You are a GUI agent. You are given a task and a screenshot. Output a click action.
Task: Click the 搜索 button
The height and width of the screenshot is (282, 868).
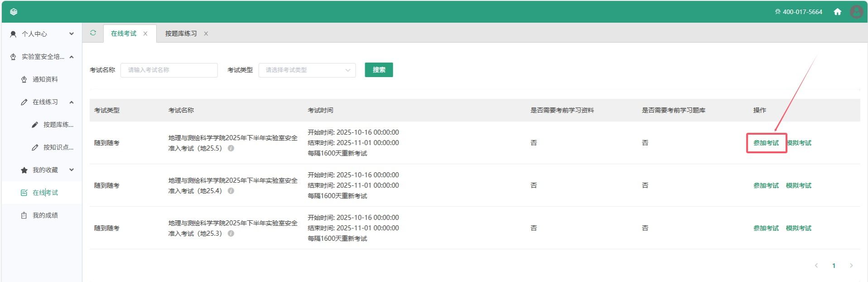(379, 70)
